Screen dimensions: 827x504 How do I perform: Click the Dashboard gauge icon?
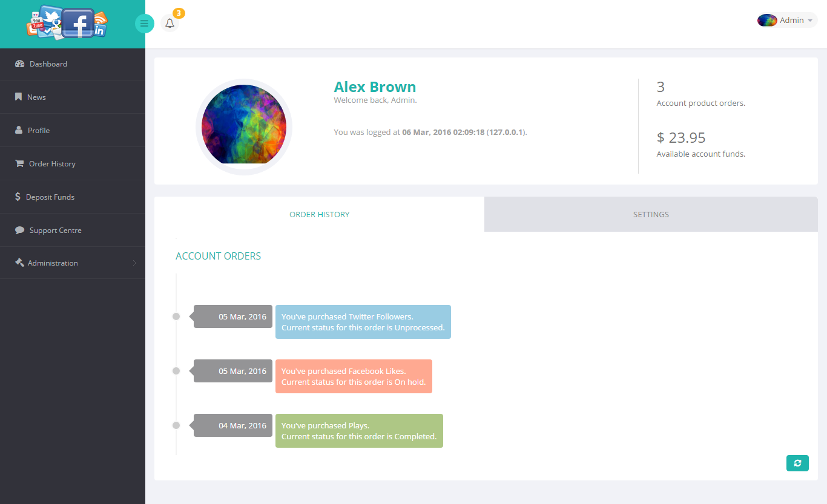point(19,64)
